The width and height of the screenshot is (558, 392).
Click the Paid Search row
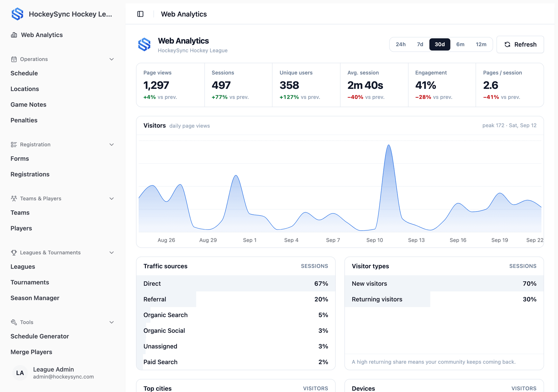pyautogui.click(x=236, y=362)
